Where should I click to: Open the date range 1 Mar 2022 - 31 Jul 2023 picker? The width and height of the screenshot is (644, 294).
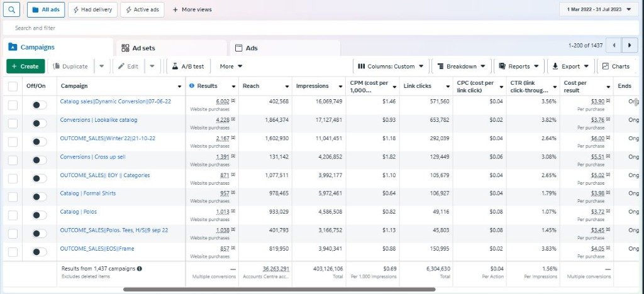click(x=599, y=9)
